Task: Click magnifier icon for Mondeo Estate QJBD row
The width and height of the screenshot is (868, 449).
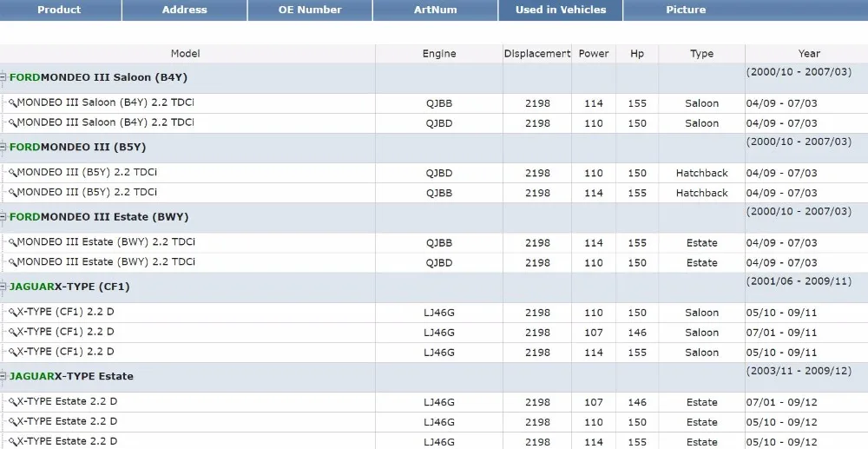Action: click(x=13, y=262)
